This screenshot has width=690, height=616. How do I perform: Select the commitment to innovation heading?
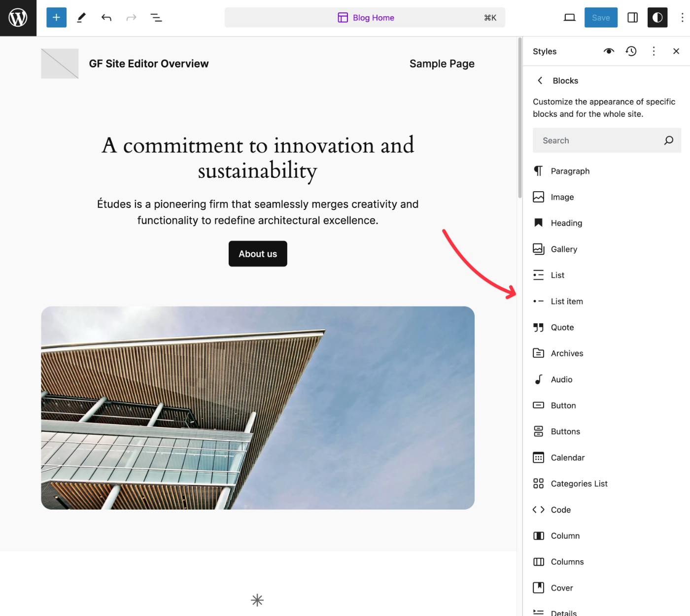(258, 158)
